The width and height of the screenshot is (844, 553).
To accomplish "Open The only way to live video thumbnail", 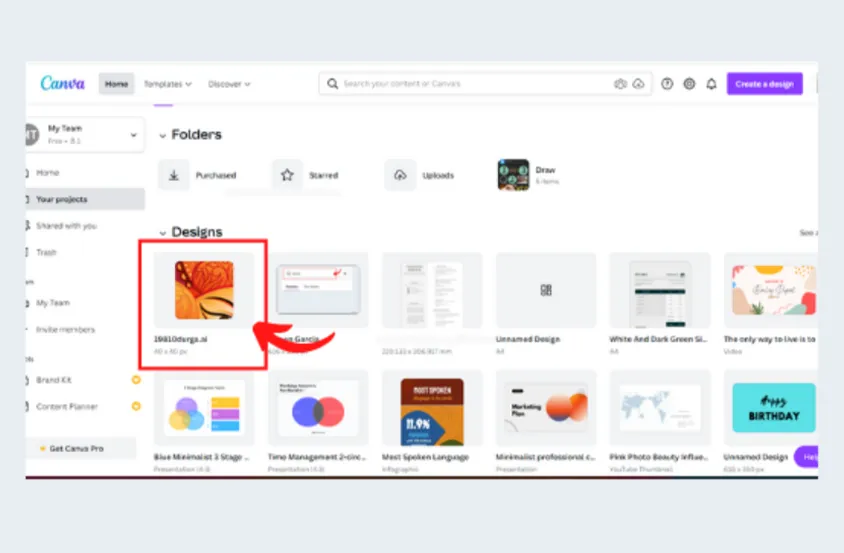I will point(771,290).
